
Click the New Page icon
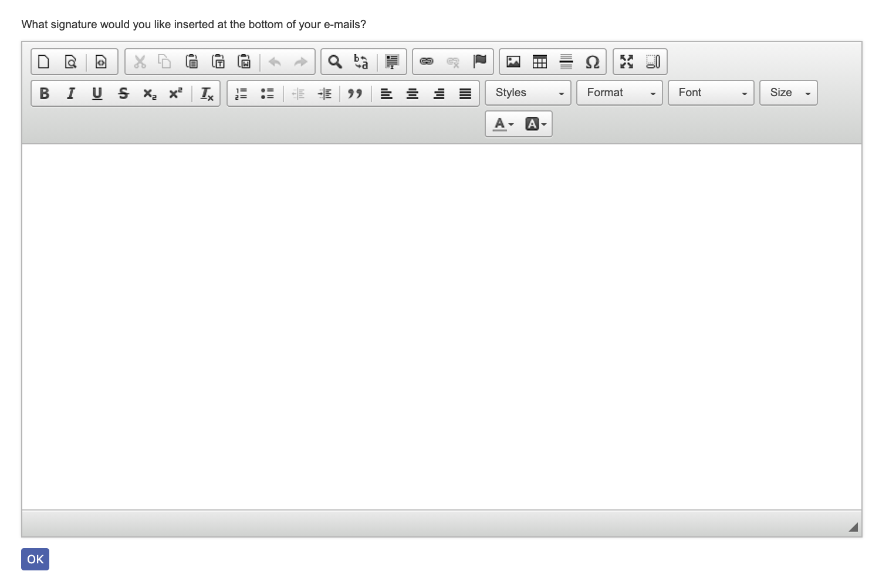43,62
